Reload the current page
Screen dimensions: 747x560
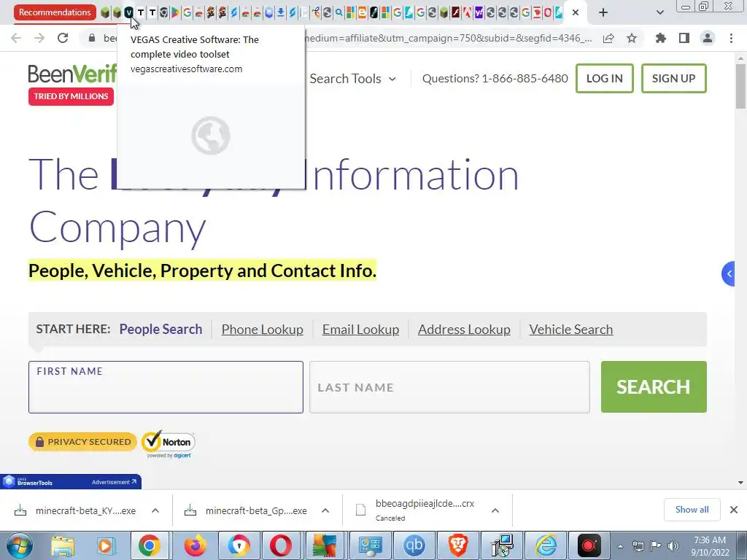(63, 38)
